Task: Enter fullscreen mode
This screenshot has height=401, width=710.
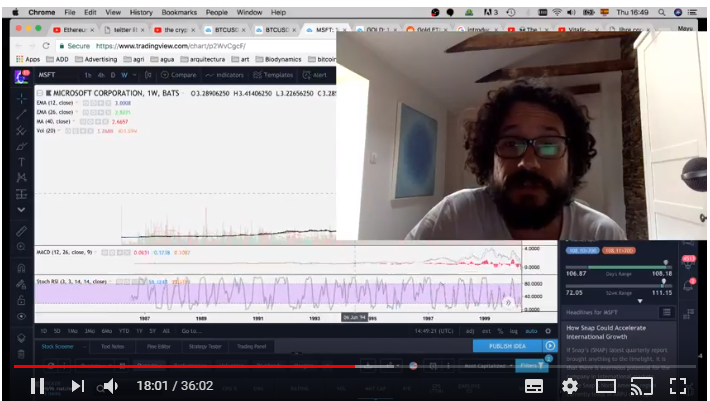Action: [x=678, y=386]
